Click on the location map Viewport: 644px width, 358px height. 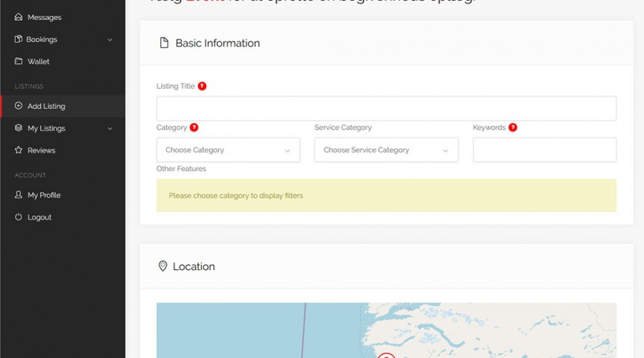click(x=386, y=331)
